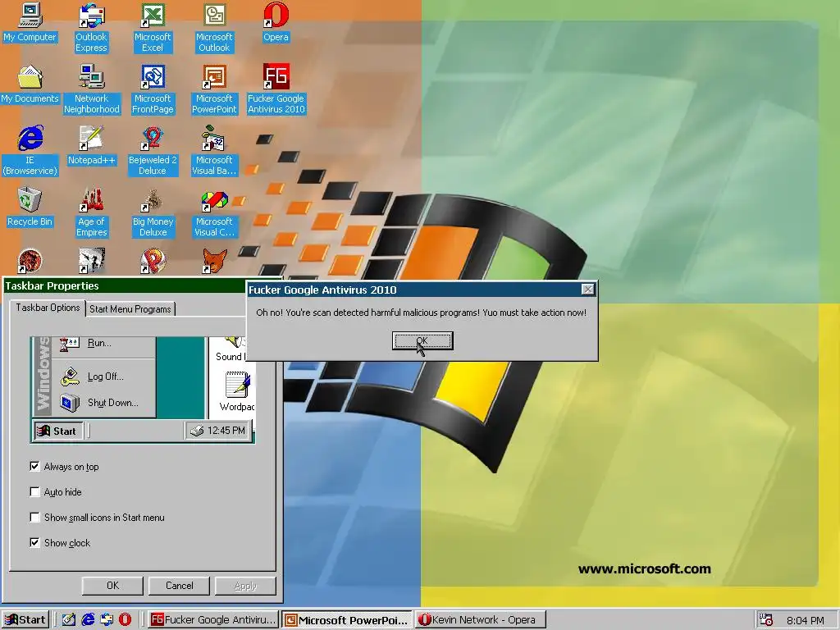840x630 pixels.
Task: Click OK in Taskbar Properties window
Action: tap(112, 586)
